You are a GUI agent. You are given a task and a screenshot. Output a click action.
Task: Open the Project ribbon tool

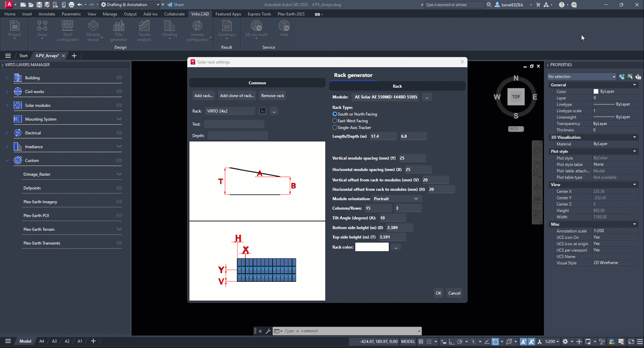pos(14,30)
